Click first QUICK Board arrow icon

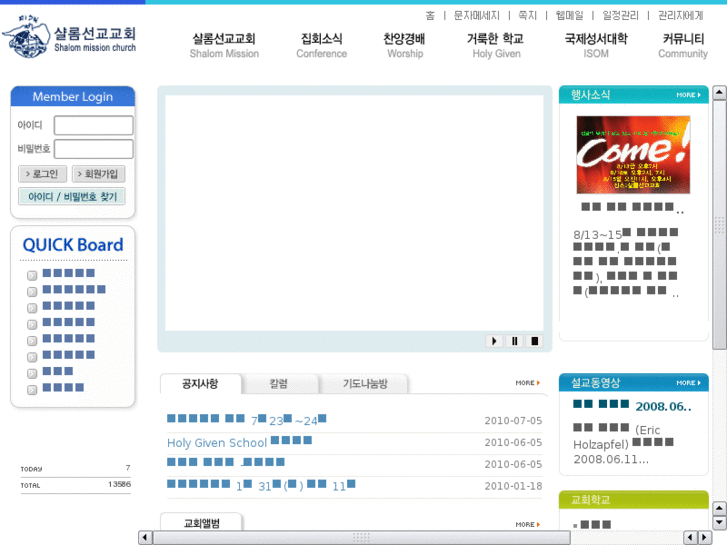(x=32, y=276)
